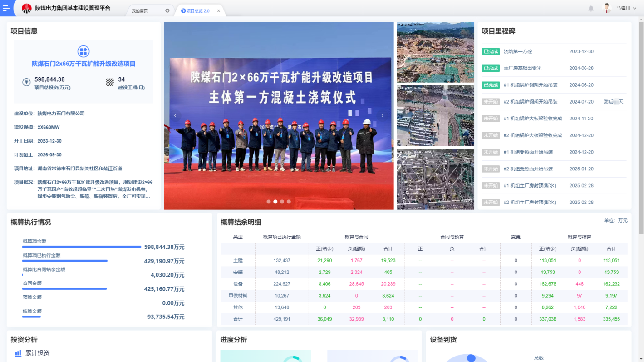The image size is (644, 362).
Task: Select the 土建 row label
Action: point(238,261)
